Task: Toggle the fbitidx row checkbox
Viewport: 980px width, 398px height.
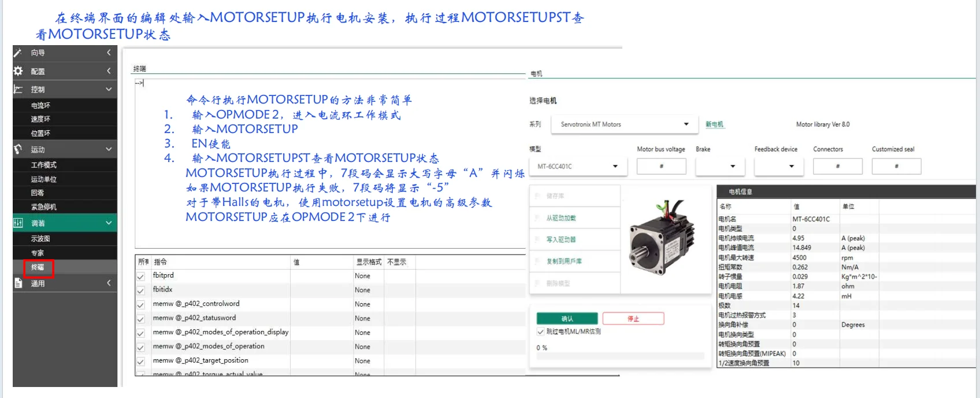Action: (140, 291)
